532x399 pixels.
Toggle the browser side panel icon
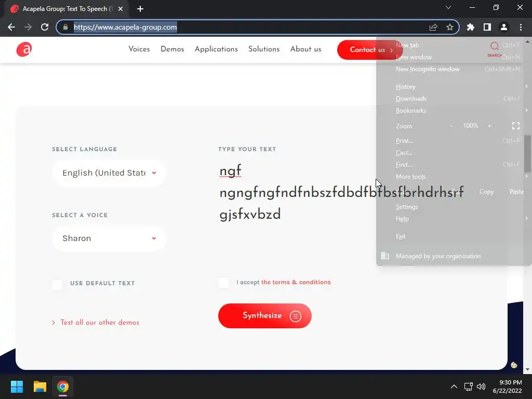point(487,27)
